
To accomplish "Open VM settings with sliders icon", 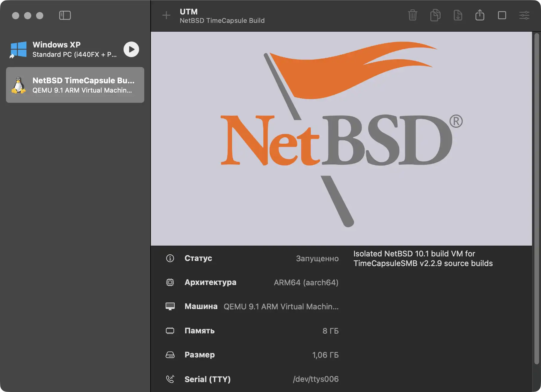I will point(524,15).
